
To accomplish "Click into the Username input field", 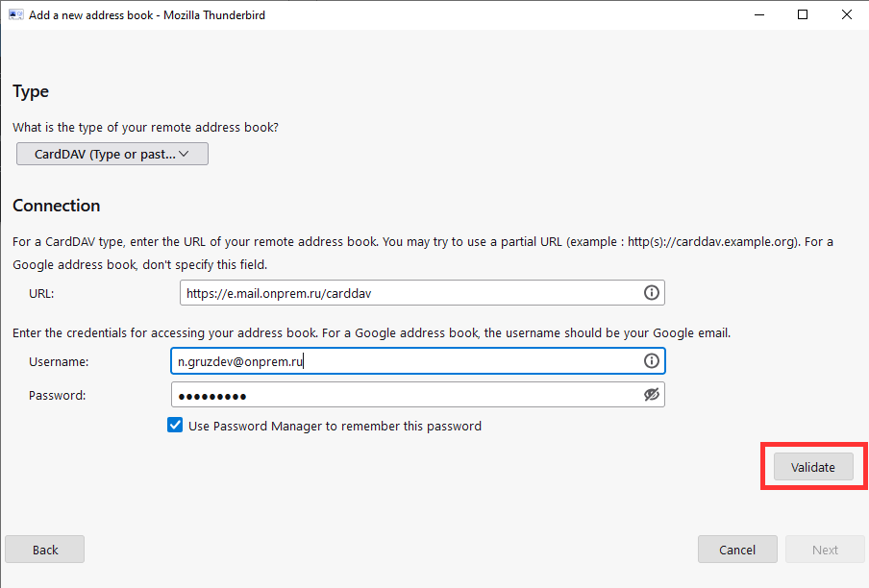I will point(404,361).
